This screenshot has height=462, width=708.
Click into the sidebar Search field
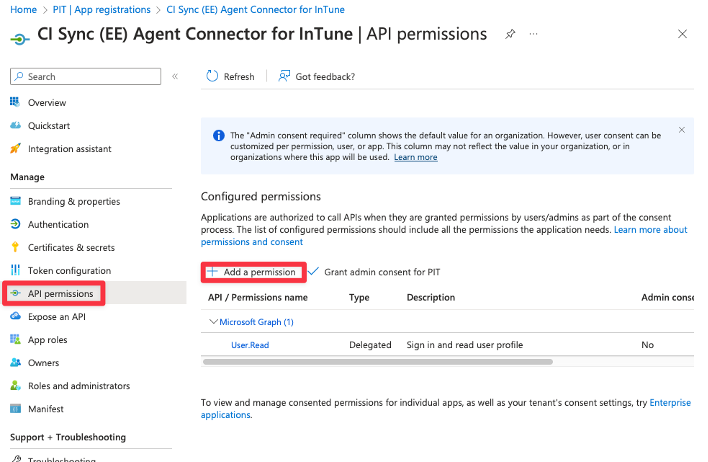85,76
